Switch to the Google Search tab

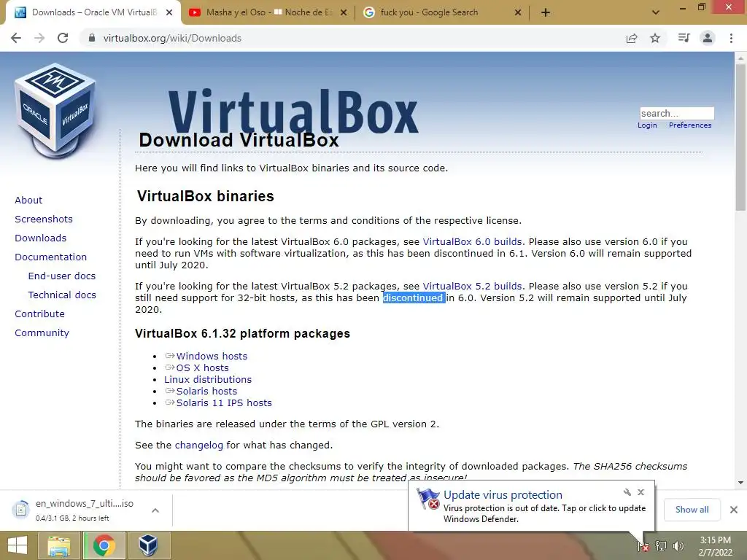tap(442, 12)
